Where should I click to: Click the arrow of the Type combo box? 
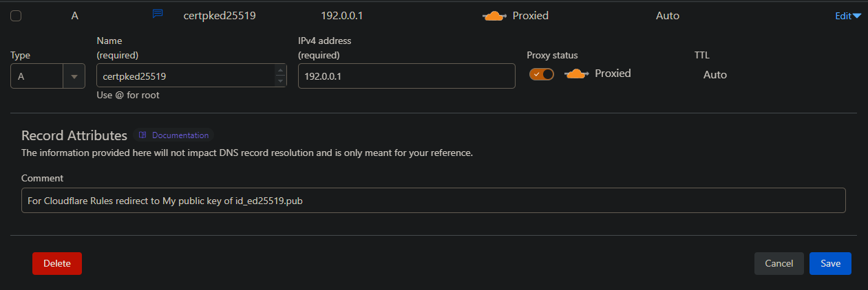74,76
